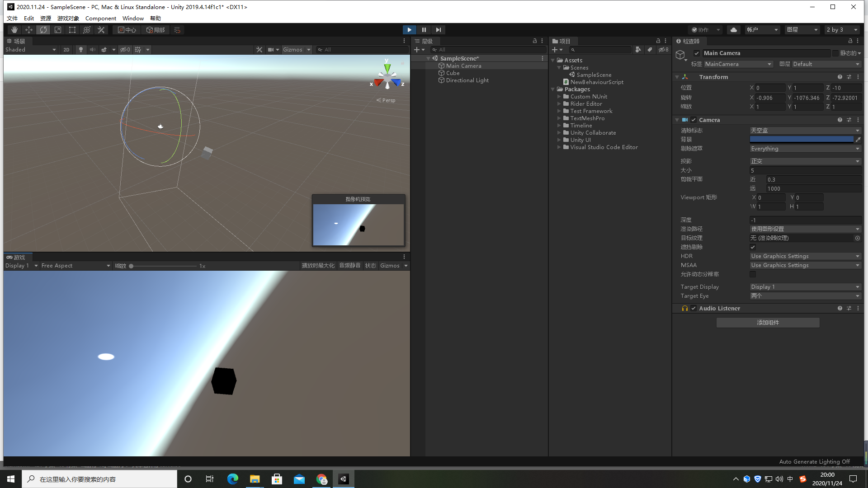Expand the TextMeshPro package folder

[559, 118]
